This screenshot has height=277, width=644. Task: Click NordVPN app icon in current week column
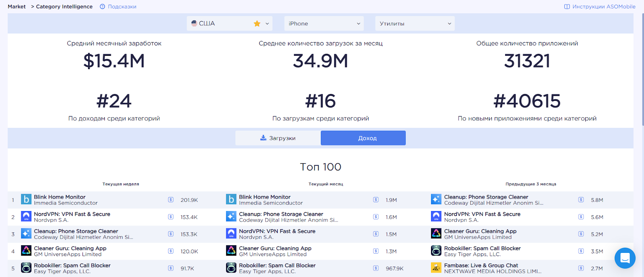[26, 217]
